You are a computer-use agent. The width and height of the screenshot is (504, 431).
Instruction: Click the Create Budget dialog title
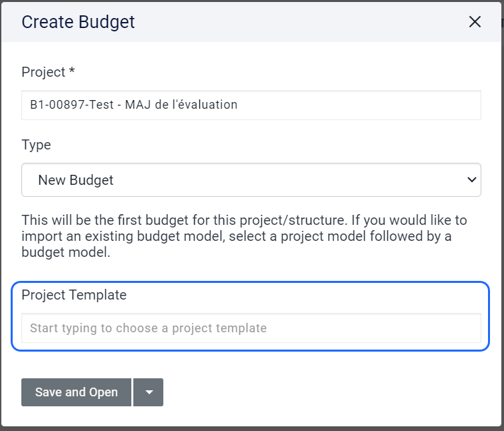pyautogui.click(x=78, y=22)
